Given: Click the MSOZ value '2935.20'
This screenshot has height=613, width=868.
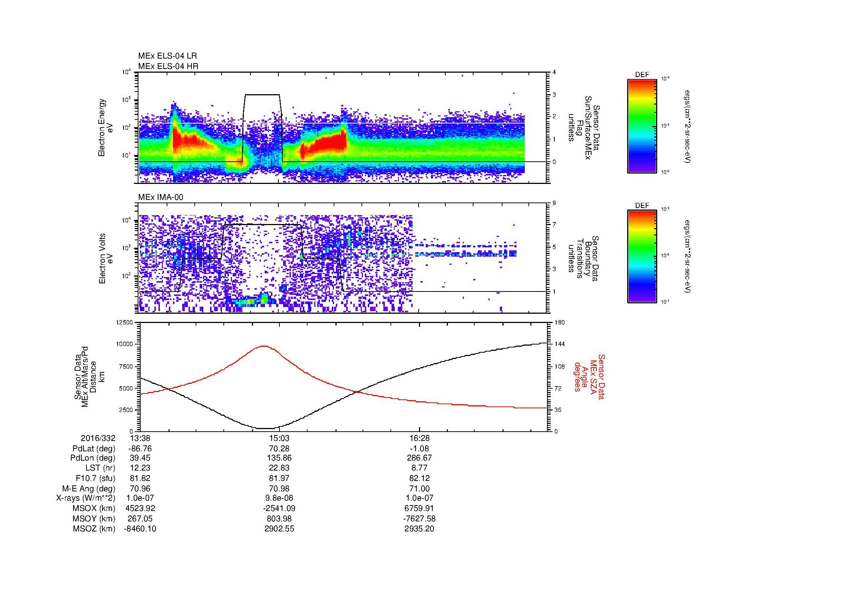Looking at the screenshot, I should [x=419, y=529].
